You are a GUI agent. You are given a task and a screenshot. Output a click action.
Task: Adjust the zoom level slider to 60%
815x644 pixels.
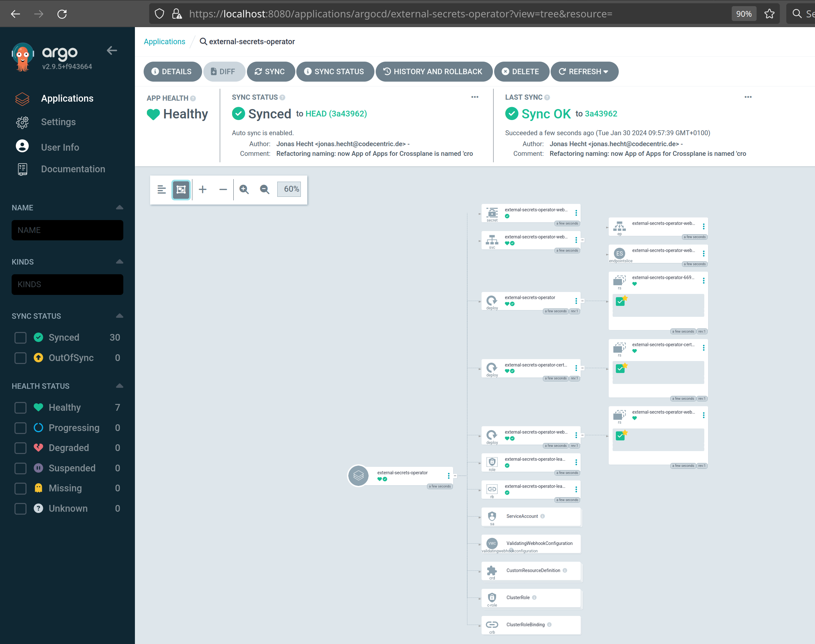point(291,190)
